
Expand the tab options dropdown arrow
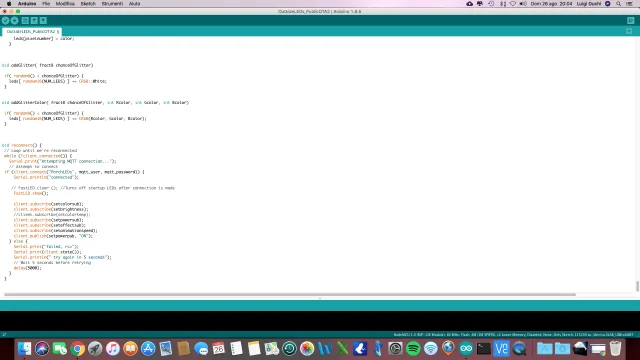[629, 31]
